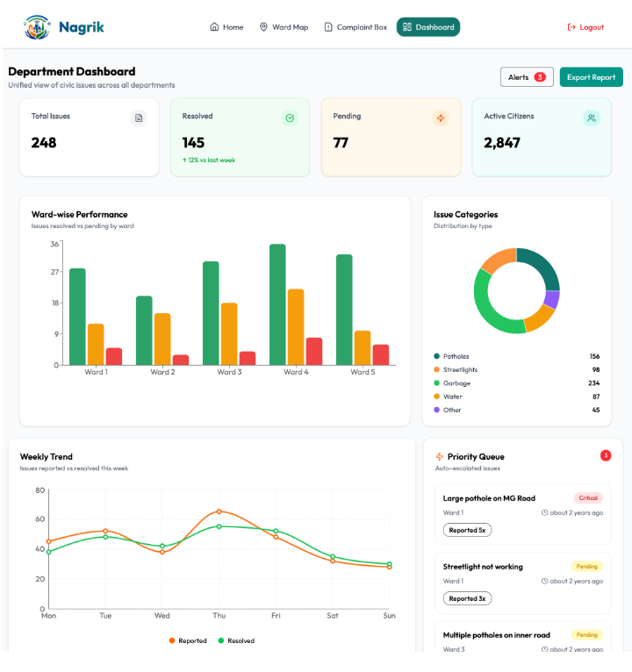The height and width of the screenshot is (672, 632).
Task: Click the Potholes legend color dot
Action: coord(436,356)
